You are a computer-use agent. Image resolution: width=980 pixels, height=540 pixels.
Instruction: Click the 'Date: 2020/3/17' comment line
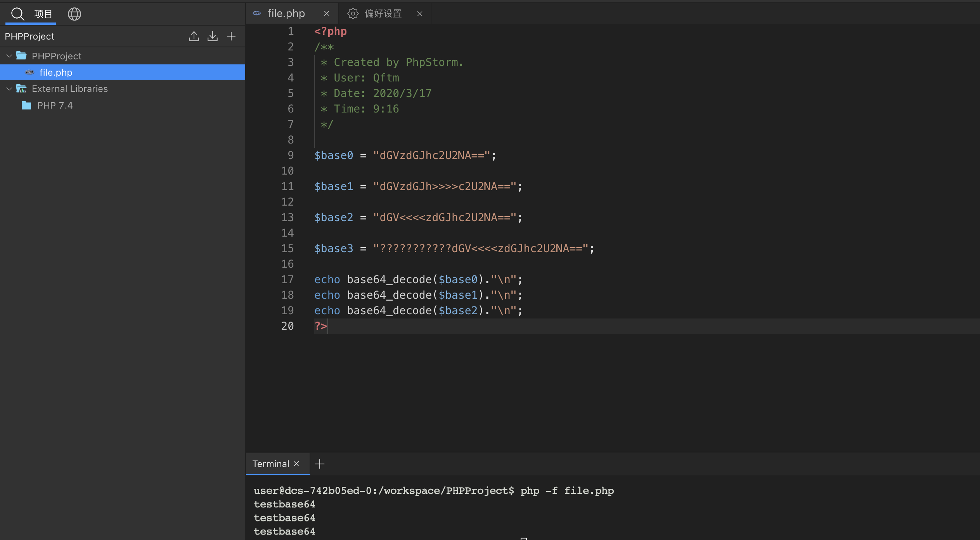383,93
